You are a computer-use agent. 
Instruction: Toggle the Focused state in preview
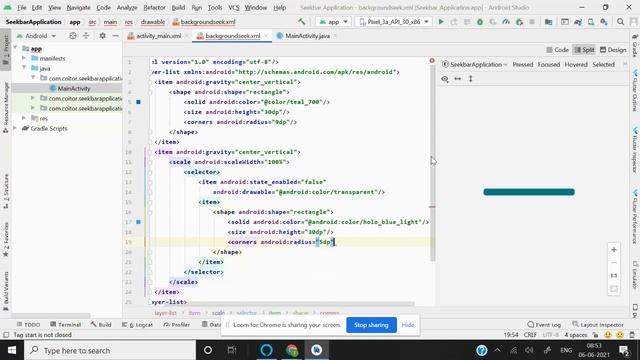(x=549, y=64)
